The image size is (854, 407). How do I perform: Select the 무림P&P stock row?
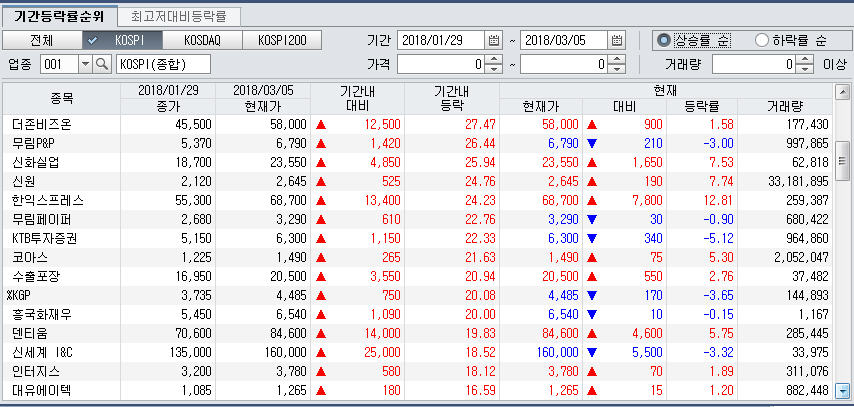pos(418,143)
